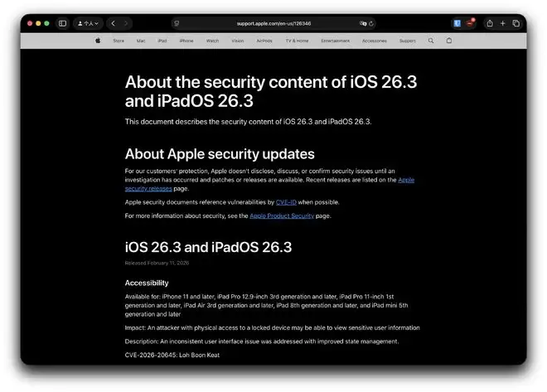
Task: Go forward to the next page
Action: point(125,23)
